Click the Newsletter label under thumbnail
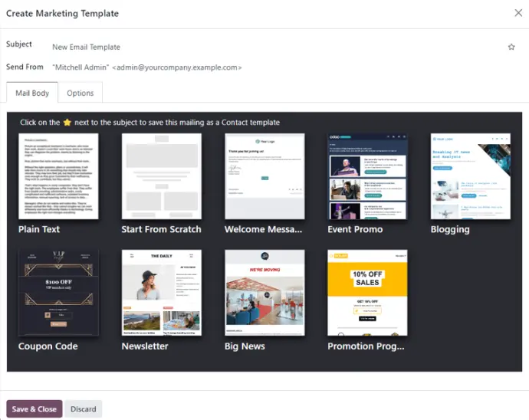The width and height of the screenshot is (529, 420). [x=145, y=346]
